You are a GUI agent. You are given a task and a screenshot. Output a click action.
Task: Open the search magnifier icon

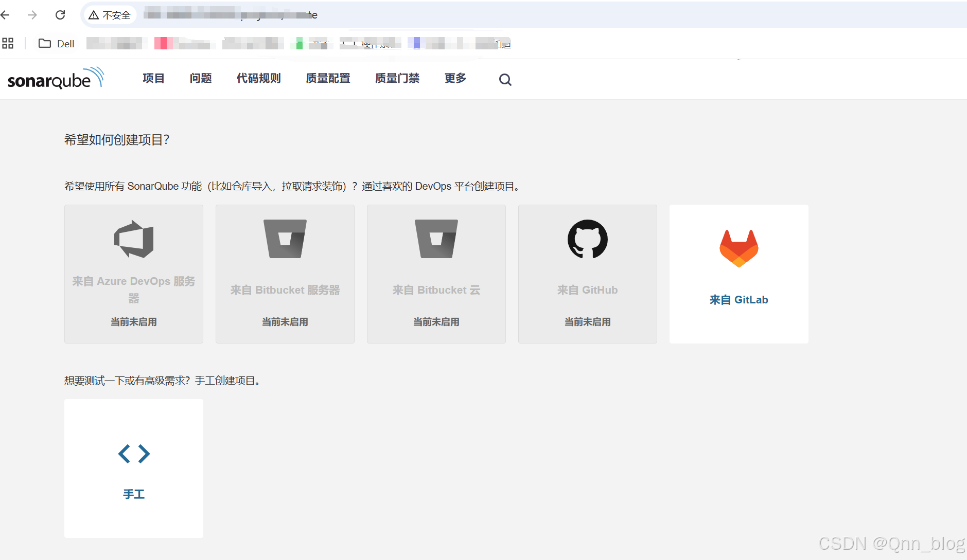505,79
